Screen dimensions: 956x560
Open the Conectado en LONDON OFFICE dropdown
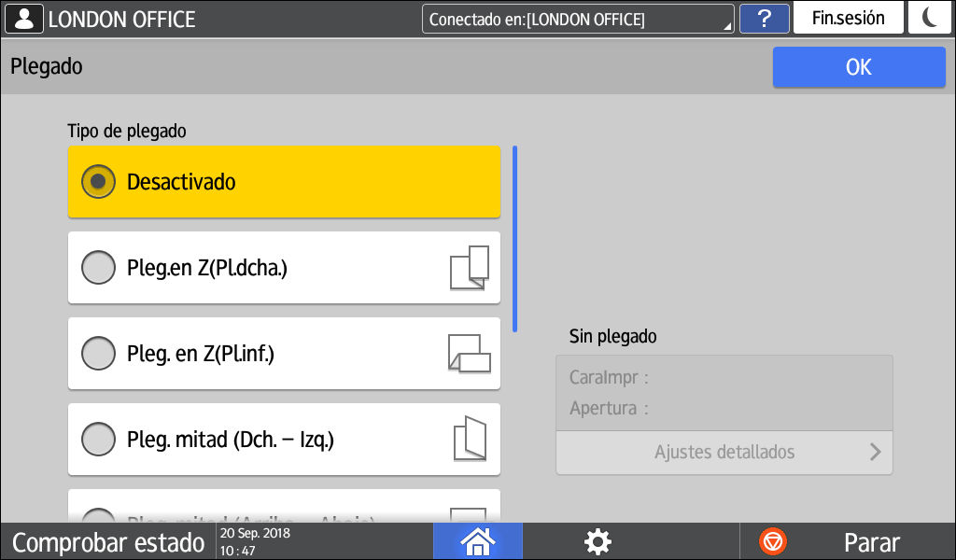point(577,19)
